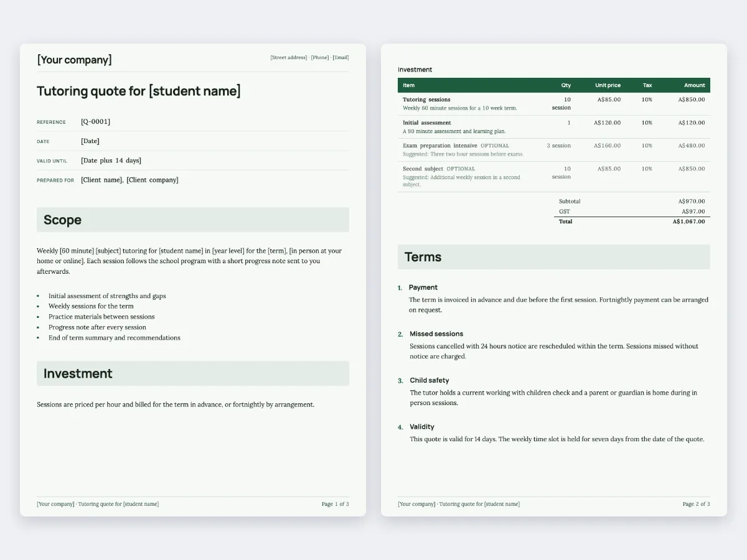The width and height of the screenshot is (747, 560).
Task: Select "A 90 minute assessment and learning plan."
Action: click(x=454, y=131)
